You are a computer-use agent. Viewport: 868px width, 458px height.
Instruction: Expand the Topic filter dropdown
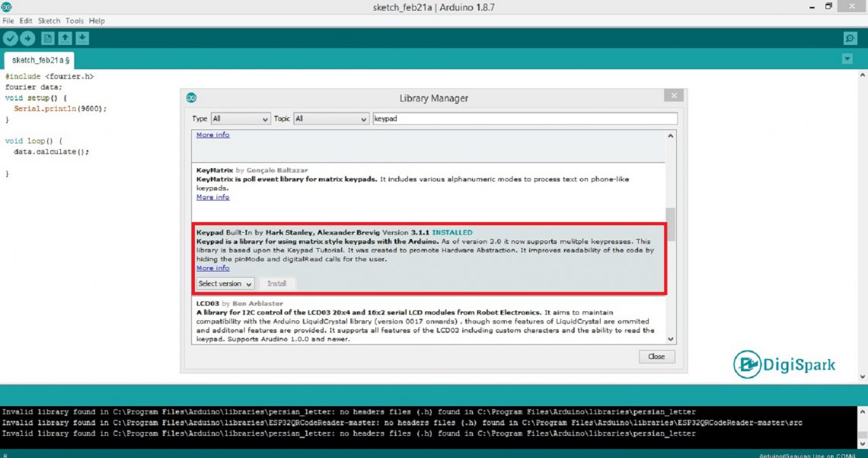330,119
